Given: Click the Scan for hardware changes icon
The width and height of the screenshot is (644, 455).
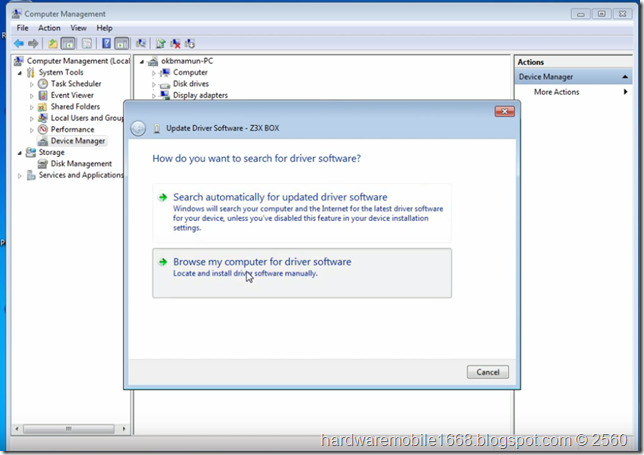Looking at the screenshot, I should pyautogui.click(x=141, y=43).
